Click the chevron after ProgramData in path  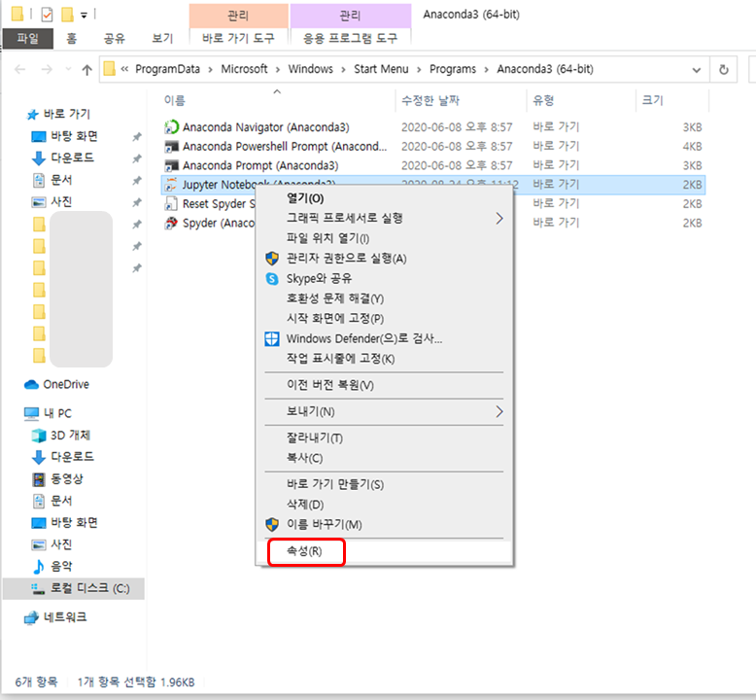point(210,70)
